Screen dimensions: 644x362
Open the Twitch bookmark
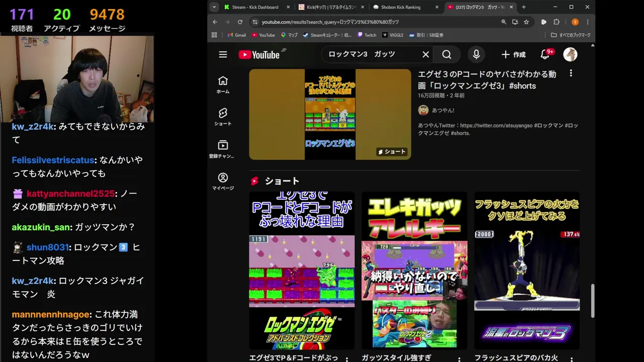tap(367, 35)
